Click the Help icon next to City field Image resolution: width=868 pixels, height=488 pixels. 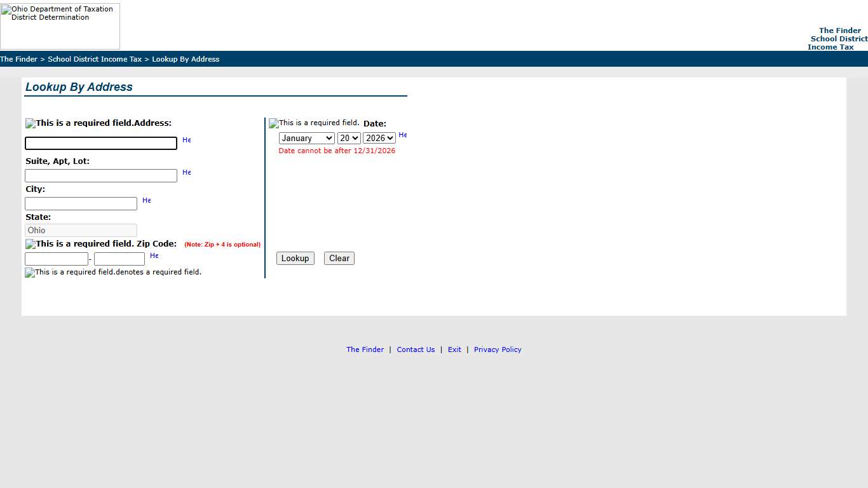[x=146, y=200]
